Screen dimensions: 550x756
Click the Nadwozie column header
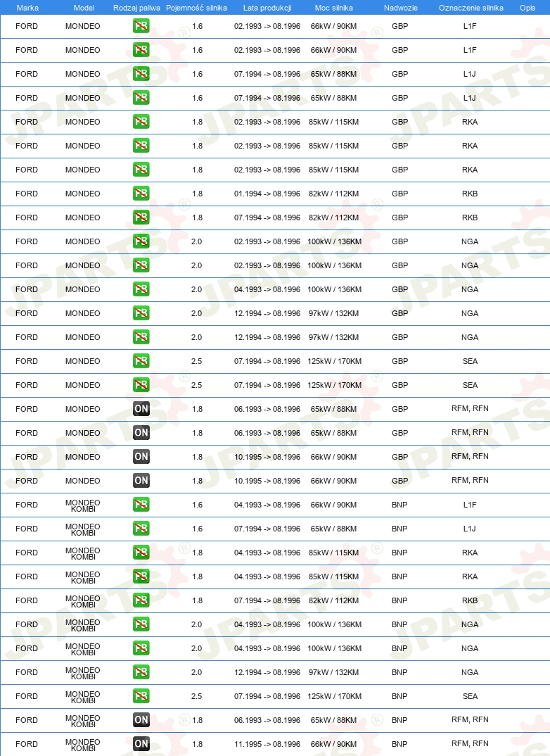coord(401,8)
